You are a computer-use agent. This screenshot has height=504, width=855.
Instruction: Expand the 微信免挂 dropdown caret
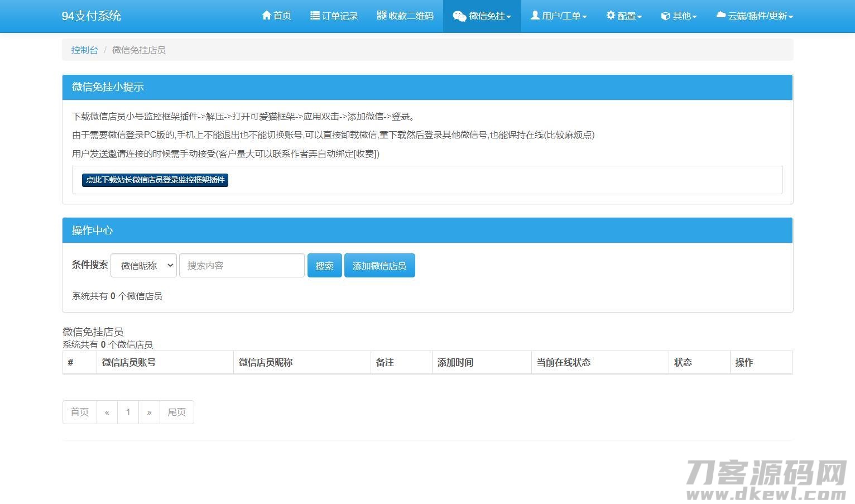(508, 17)
